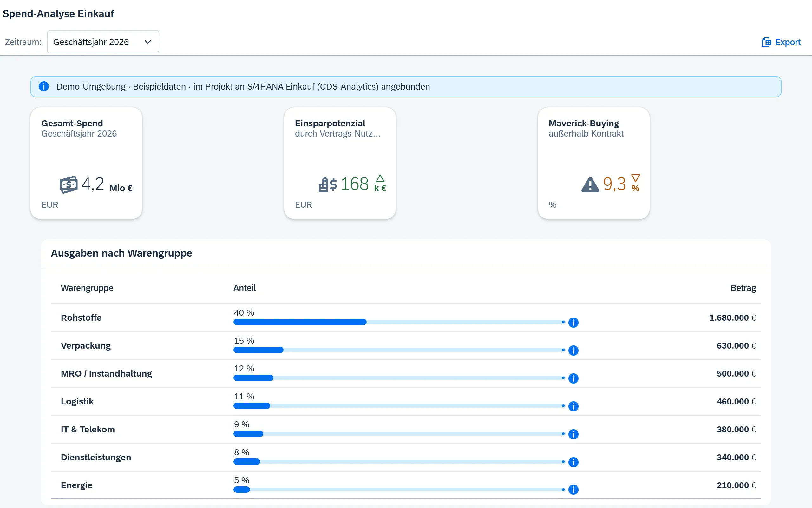
Task: Click the info icon in Dienstleistungen row
Action: [573, 462]
